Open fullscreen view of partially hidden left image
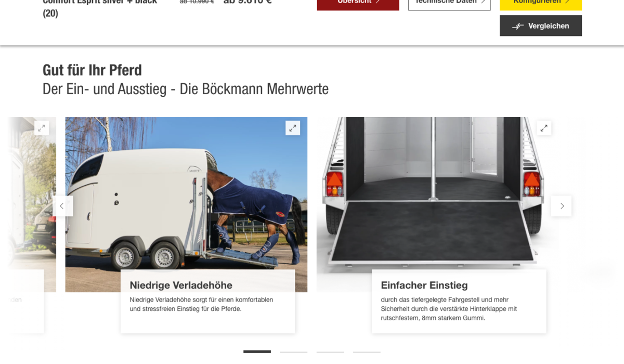624x364 pixels. (42, 128)
